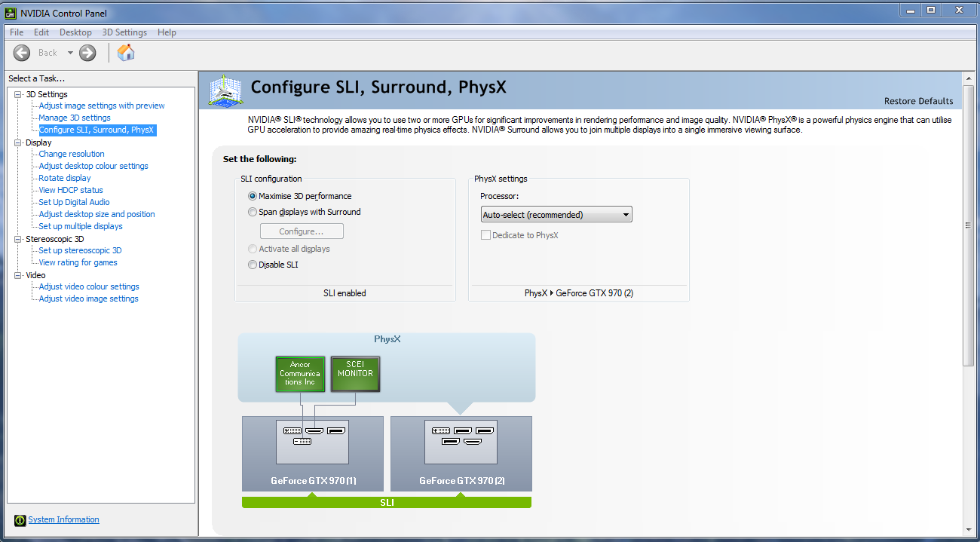Open the 3D Settings menu

[124, 32]
